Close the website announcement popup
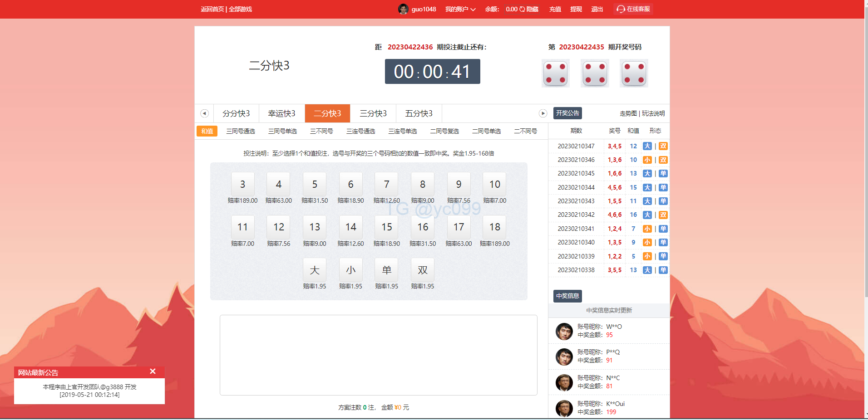The height and width of the screenshot is (420, 868). coord(153,371)
